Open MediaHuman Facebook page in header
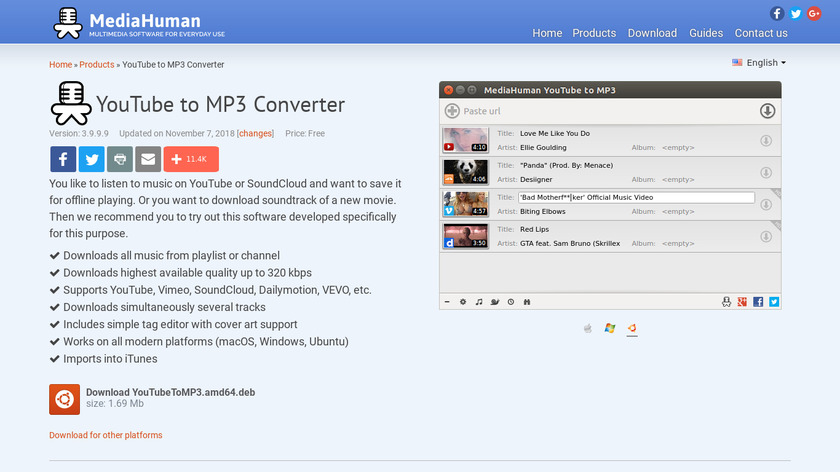Viewport: 840px width, 472px height. 777,13
